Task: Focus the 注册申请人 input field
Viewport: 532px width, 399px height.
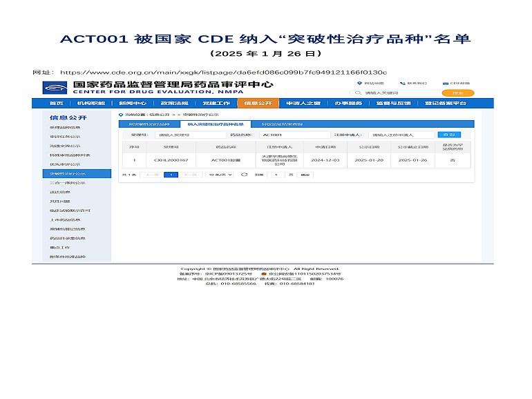Action: click(x=401, y=135)
